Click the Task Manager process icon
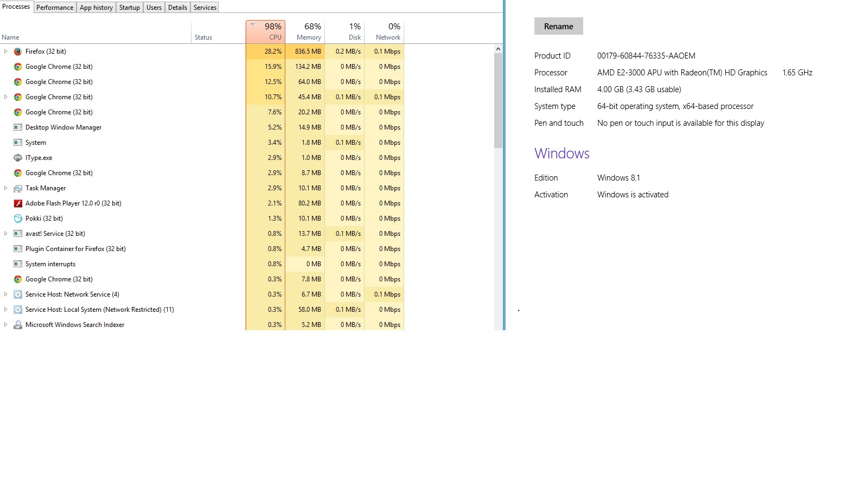Viewport: 868px width, 488px height. (x=18, y=188)
